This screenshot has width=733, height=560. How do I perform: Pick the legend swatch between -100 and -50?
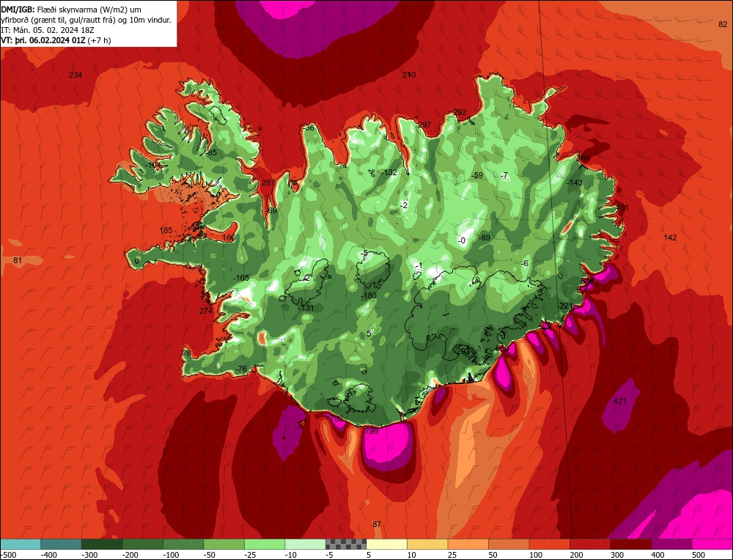tap(183, 544)
